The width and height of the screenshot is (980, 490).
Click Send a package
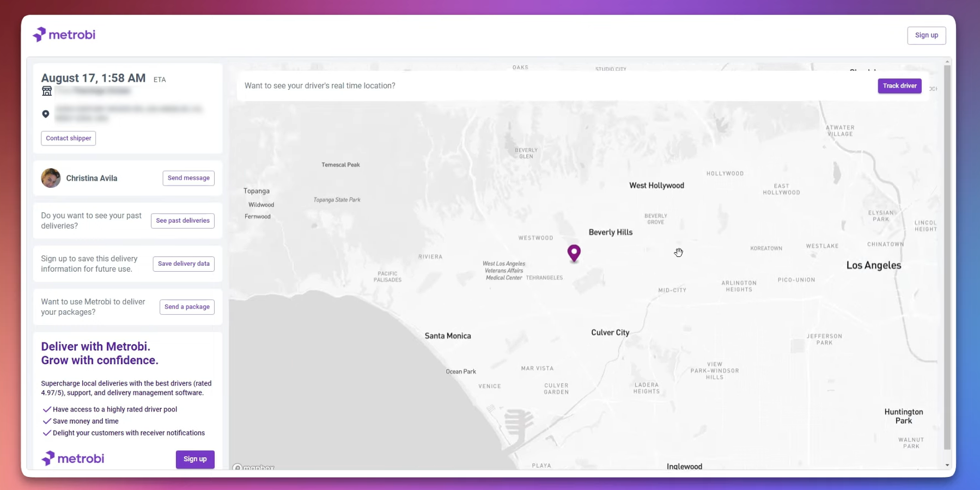point(186,307)
